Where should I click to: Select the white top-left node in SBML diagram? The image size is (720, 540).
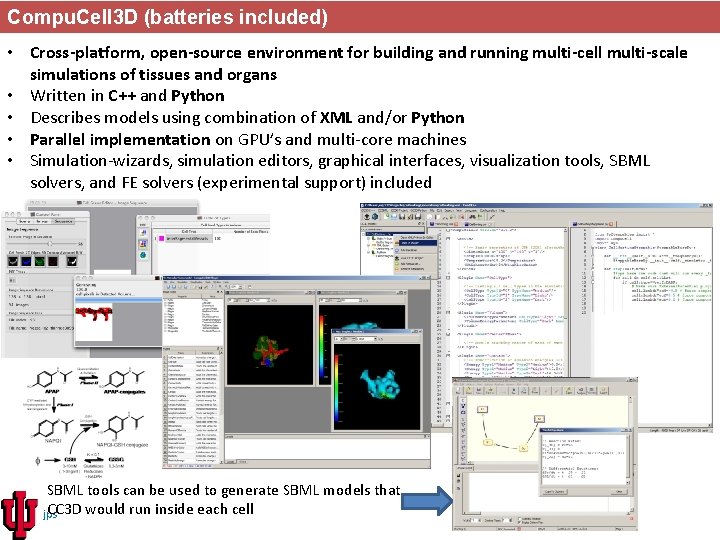(482, 409)
